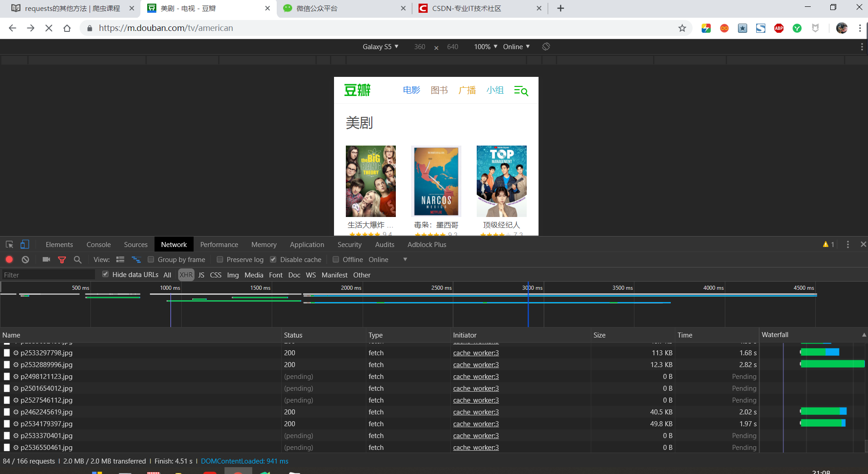Open the device toolbar more options menu
This screenshot has height=474, width=868.
tap(862, 47)
